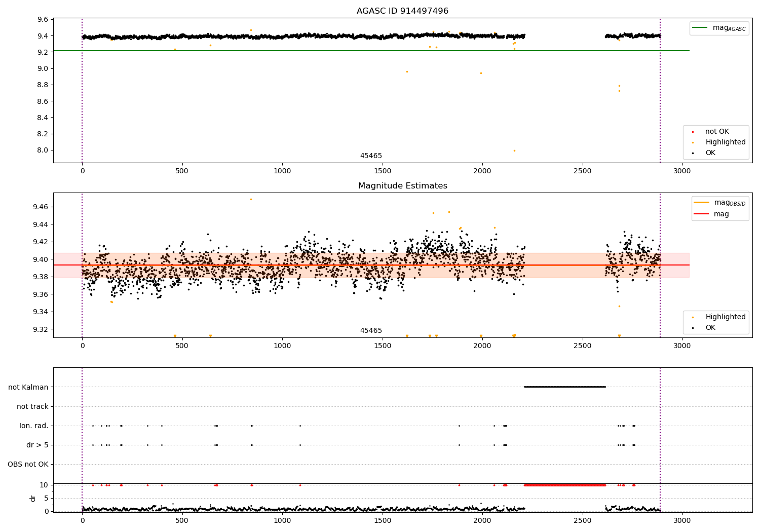Click the 9.36 y-axis tick label
Viewport: 760px width, 532px height.
(41, 294)
